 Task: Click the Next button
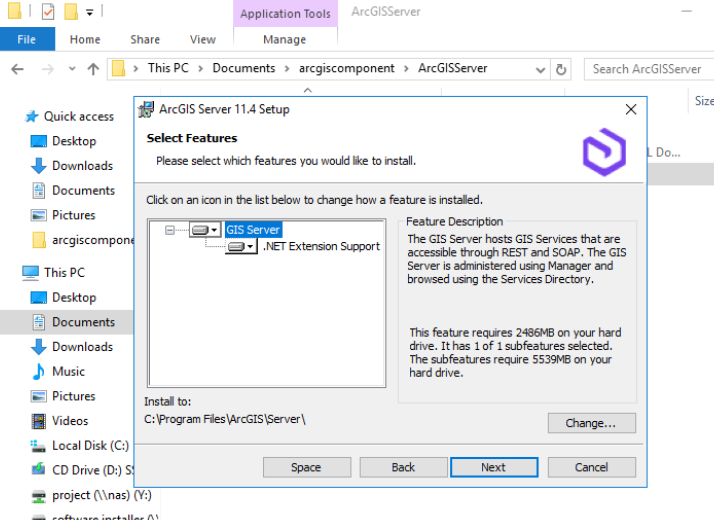tap(494, 467)
